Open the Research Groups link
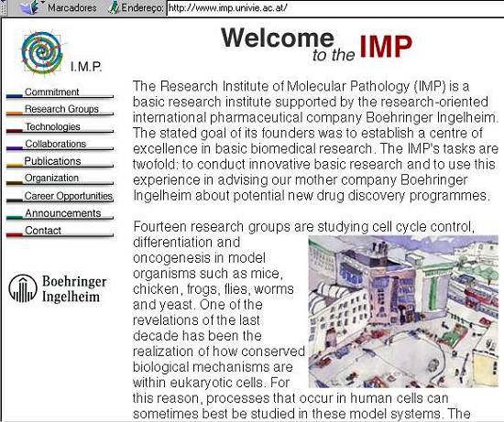Screen dimensions: 504x422 click(x=61, y=109)
